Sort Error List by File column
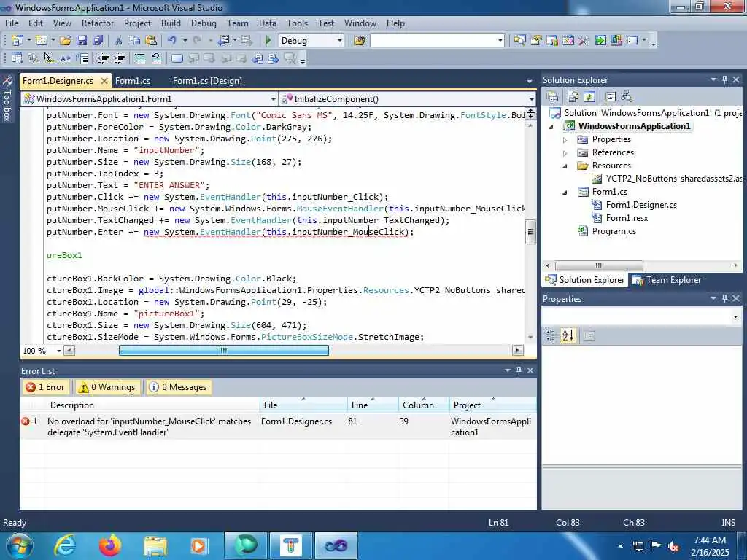 click(x=303, y=405)
